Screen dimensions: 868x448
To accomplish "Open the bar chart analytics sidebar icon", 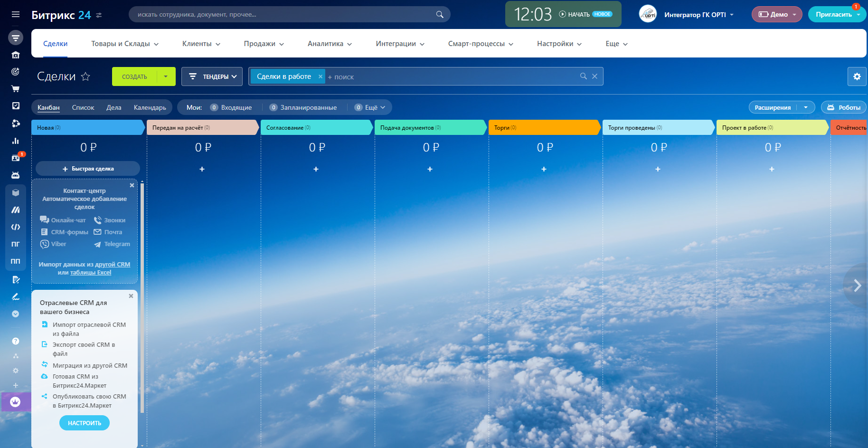I will tap(16, 141).
